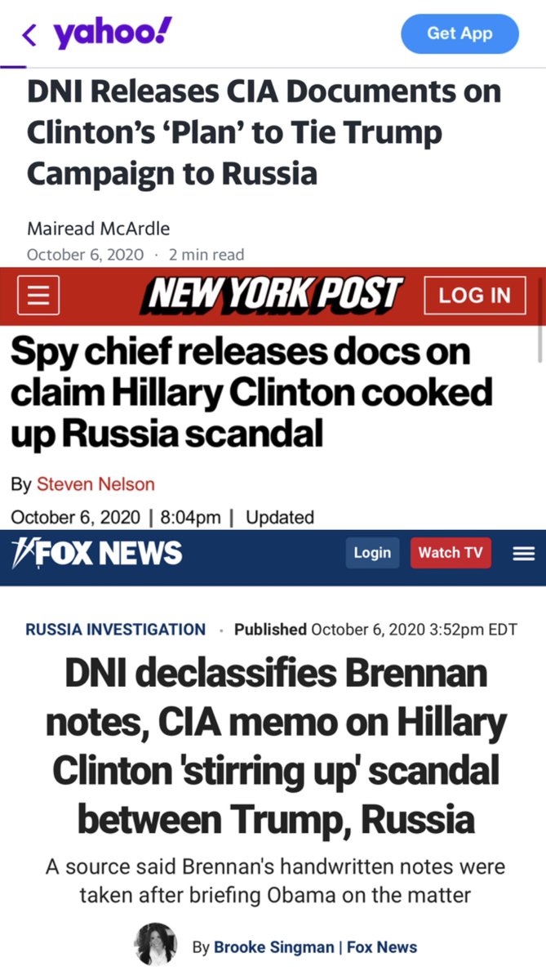The image size is (546, 980).
Task: Tap author name Mairead McArdle
Action: click(98, 228)
